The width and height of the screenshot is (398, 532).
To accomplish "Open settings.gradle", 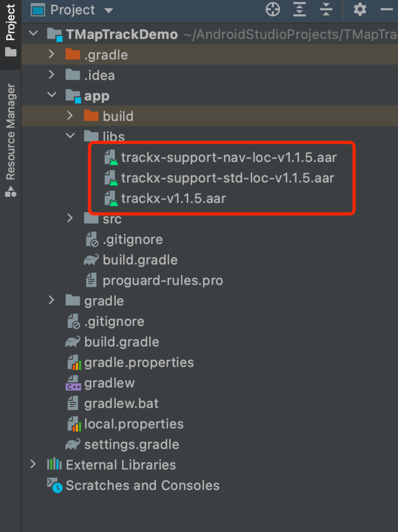I will [132, 445].
